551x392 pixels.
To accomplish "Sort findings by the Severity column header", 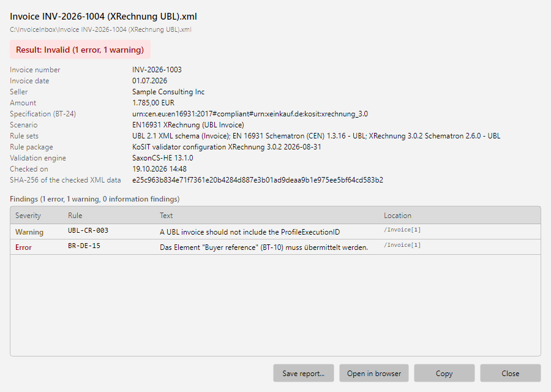I will point(28,216).
